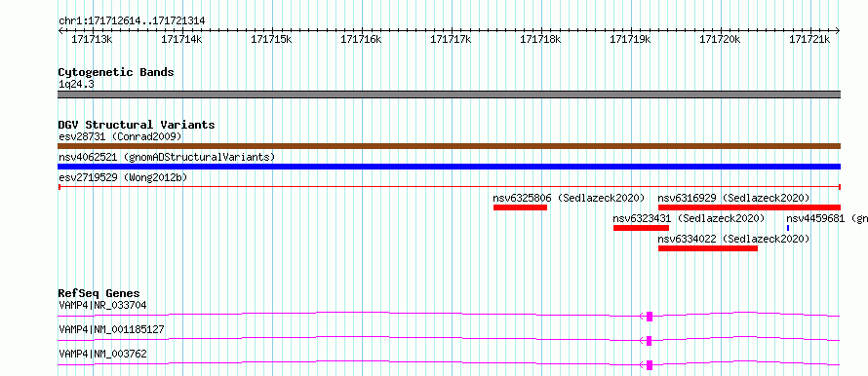Viewport: 868px width, 376px height.
Task: Click the 171713k ruler tick label
Action: pyautogui.click(x=93, y=39)
